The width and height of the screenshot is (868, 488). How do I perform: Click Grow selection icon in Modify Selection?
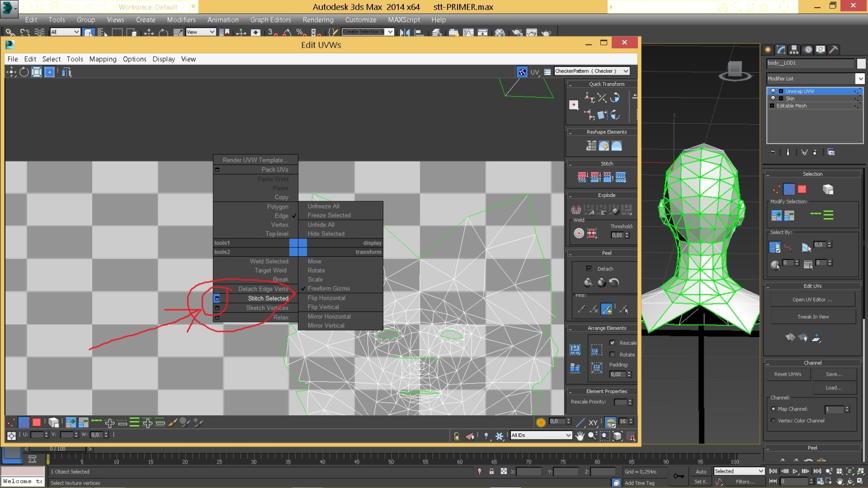point(776,216)
